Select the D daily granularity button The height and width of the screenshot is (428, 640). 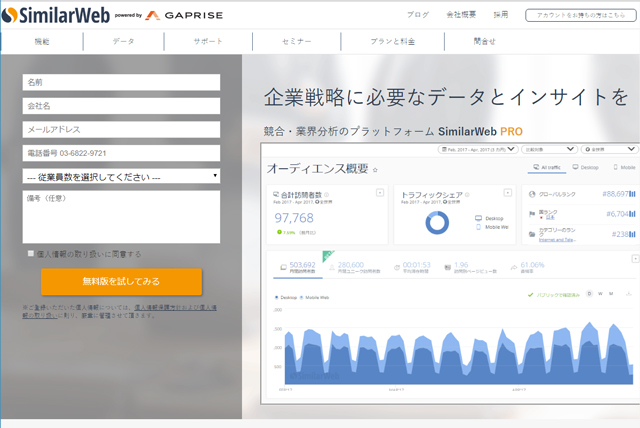(x=589, y=293)
